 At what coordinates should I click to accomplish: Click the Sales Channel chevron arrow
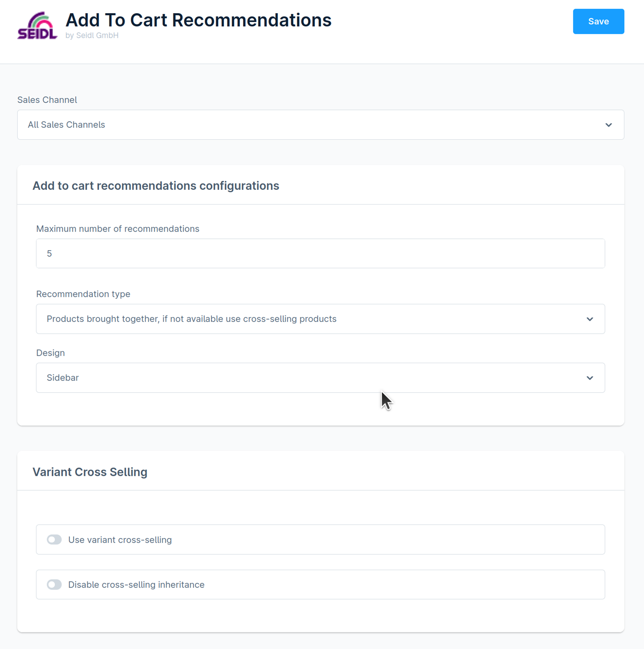click(608, 125)
